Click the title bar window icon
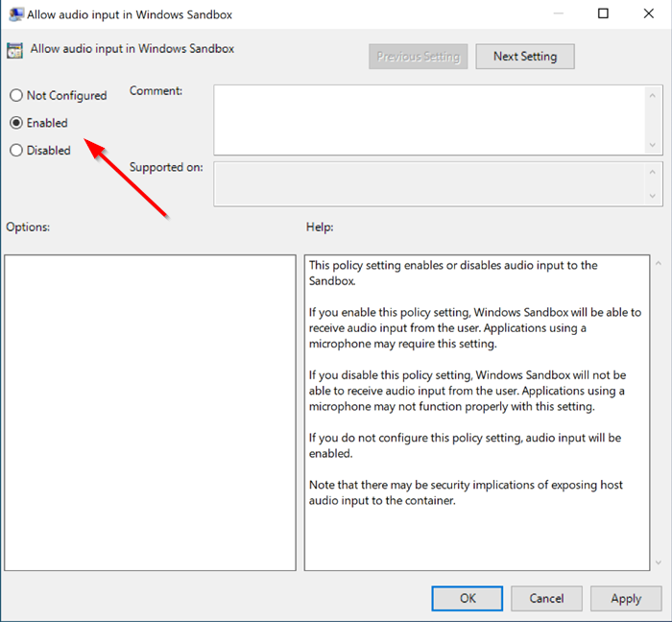 point(16,14)
